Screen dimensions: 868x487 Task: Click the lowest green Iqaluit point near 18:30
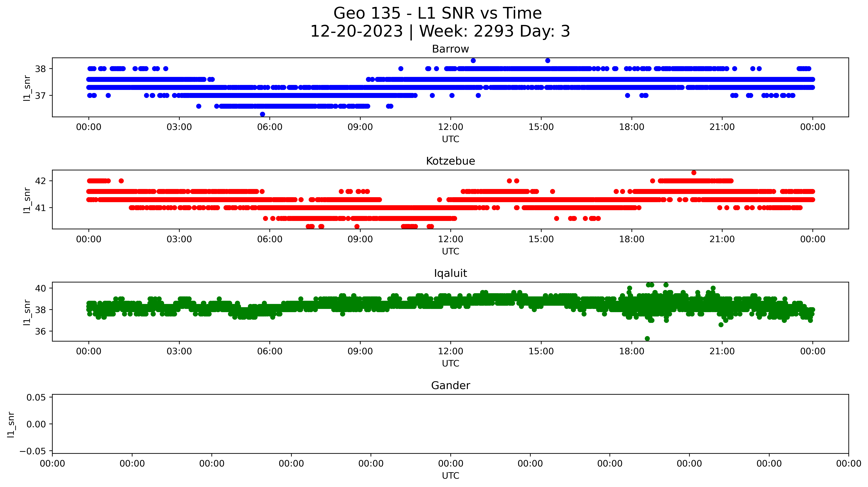[x=647, y=339]
